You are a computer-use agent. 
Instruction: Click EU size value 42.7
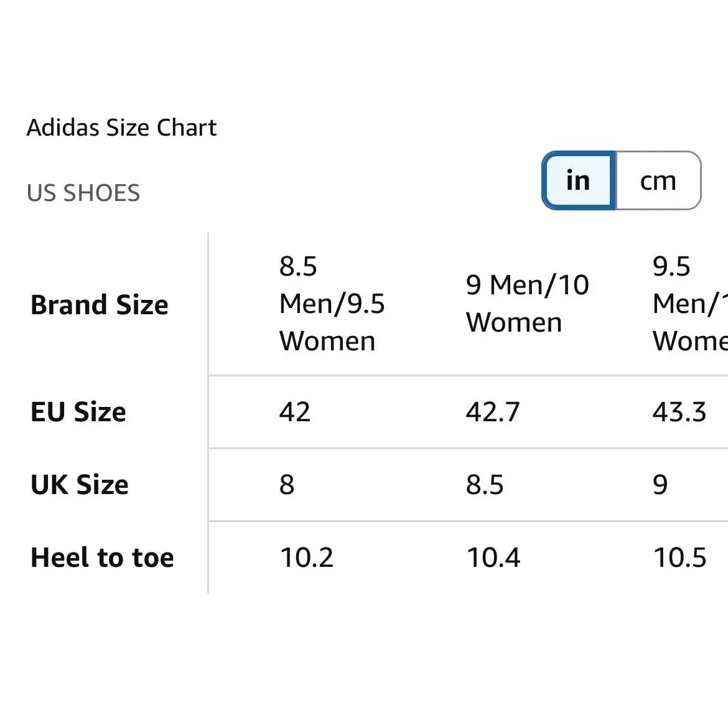pyautogui.click(x=493, y=412)
